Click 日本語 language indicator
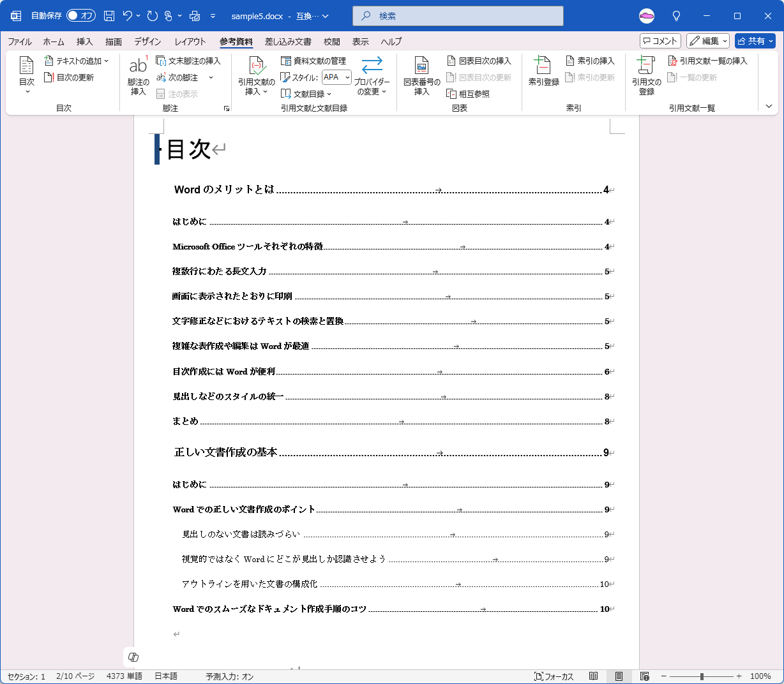Screen dimensions: 784x684 pyautogui.click(x=166, y=676)
